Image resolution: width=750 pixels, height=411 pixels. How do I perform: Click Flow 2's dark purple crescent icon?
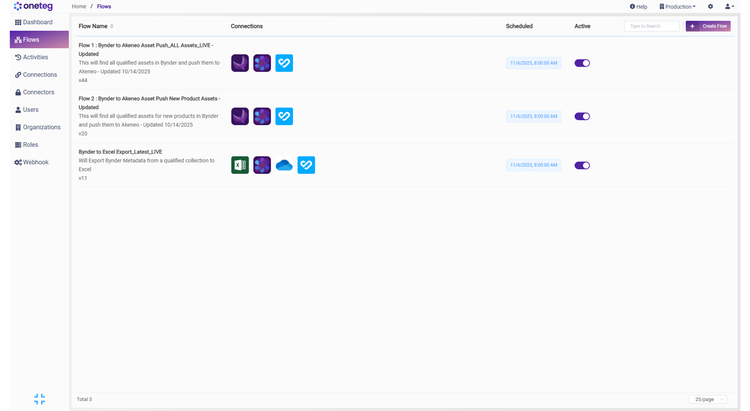[x=240, y=116]
